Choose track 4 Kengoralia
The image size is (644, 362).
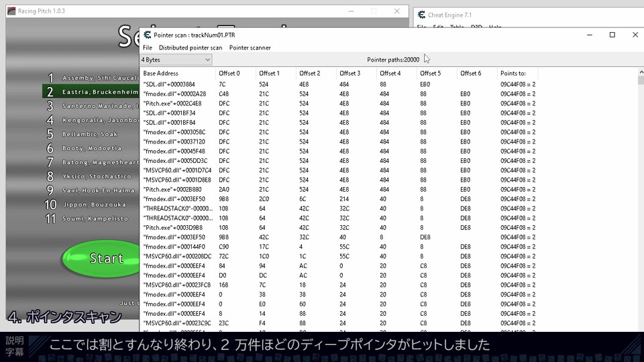(x=91, y=120)
